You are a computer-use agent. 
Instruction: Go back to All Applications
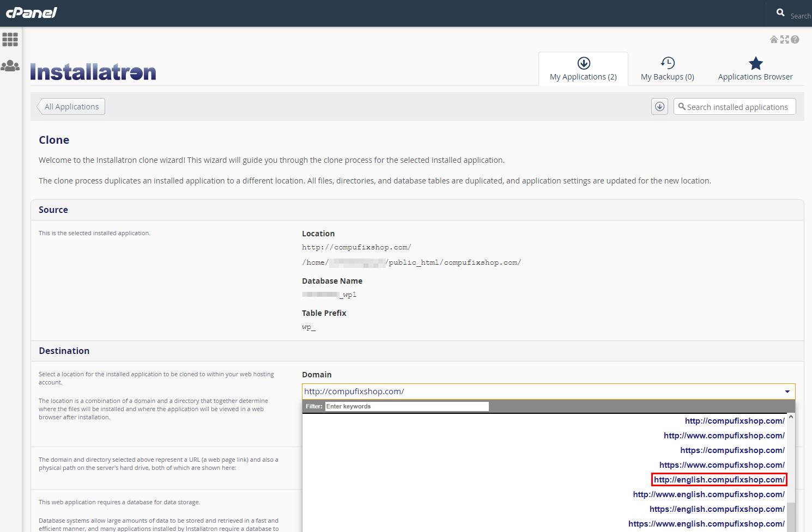[71, 107]
